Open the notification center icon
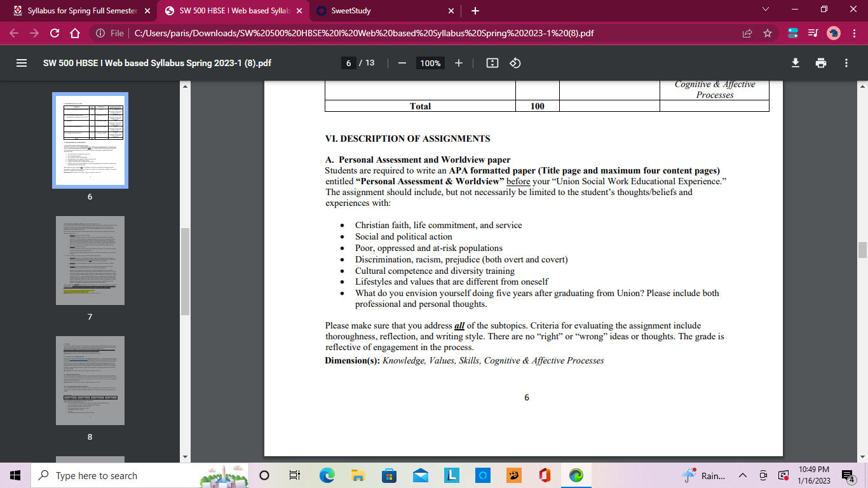868x488 pixels. coord(848,475)
